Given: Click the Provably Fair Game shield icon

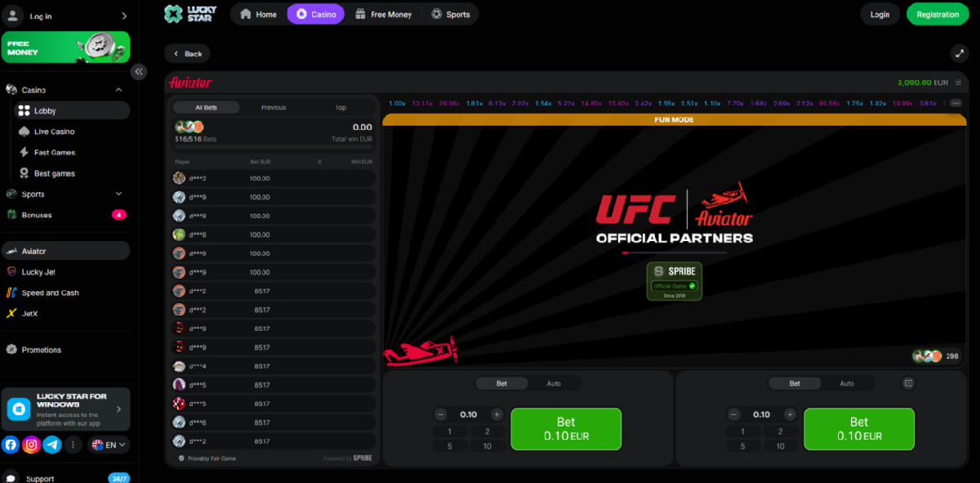Looking at the screenshot, I should pyautogui.click(x=181, y=458).
